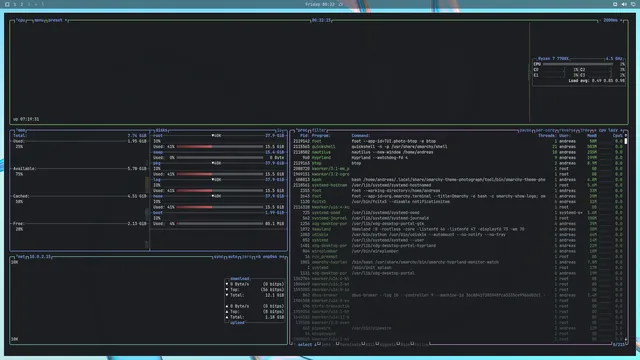Decrease update interval with minus before 2000ms

600,20
